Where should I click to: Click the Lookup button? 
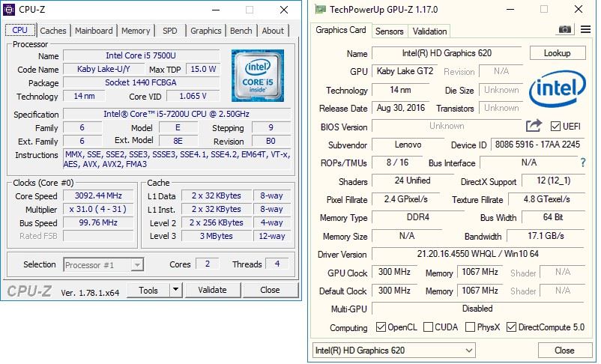(558, 53)
